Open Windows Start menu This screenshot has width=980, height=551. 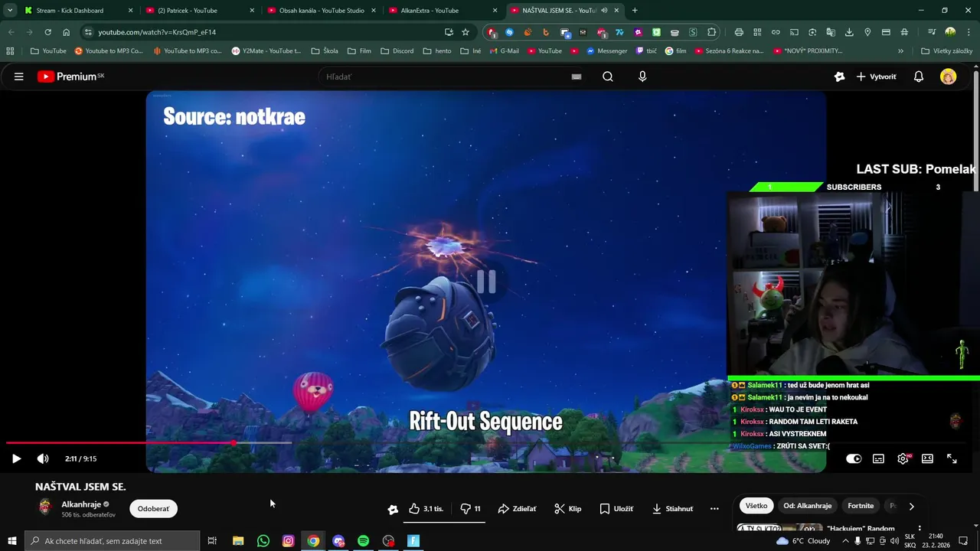pos(12,541)
